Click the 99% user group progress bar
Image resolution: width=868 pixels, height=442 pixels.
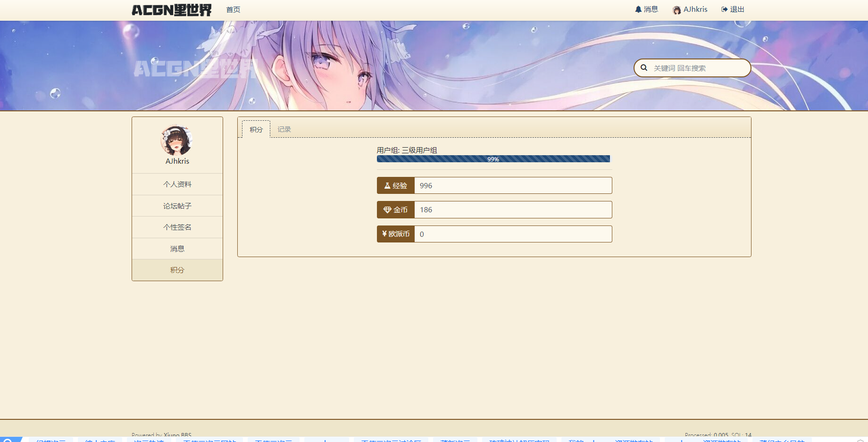point(493,159)
